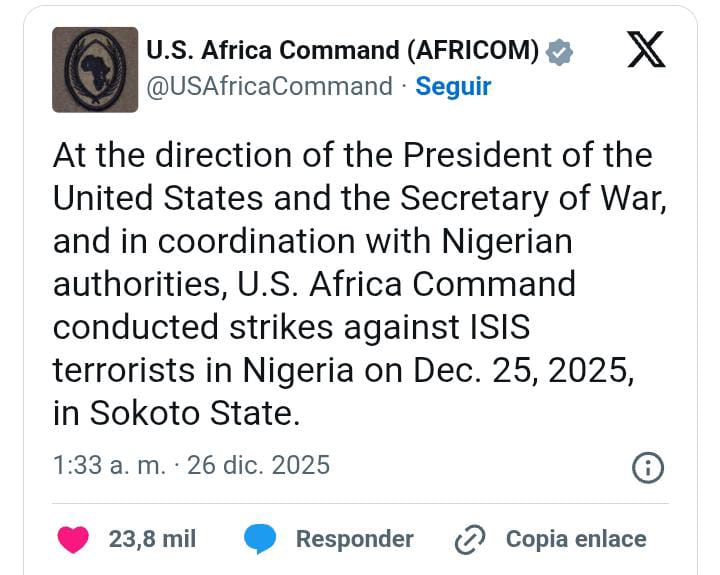This screenshot has height=575, width=720.
Task: Open the AFRICOM profile picture
Action: [x=95, y=69]
